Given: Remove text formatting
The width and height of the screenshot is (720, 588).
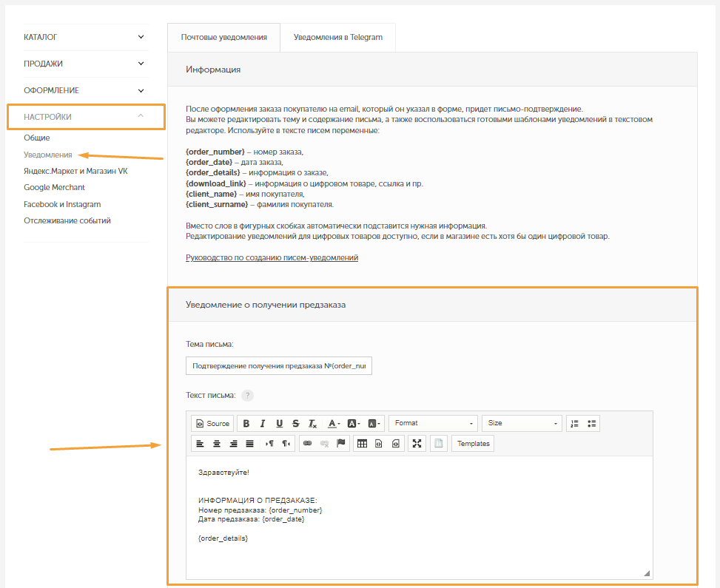Looking at the screenshot, I should click(x=312, y=423).
